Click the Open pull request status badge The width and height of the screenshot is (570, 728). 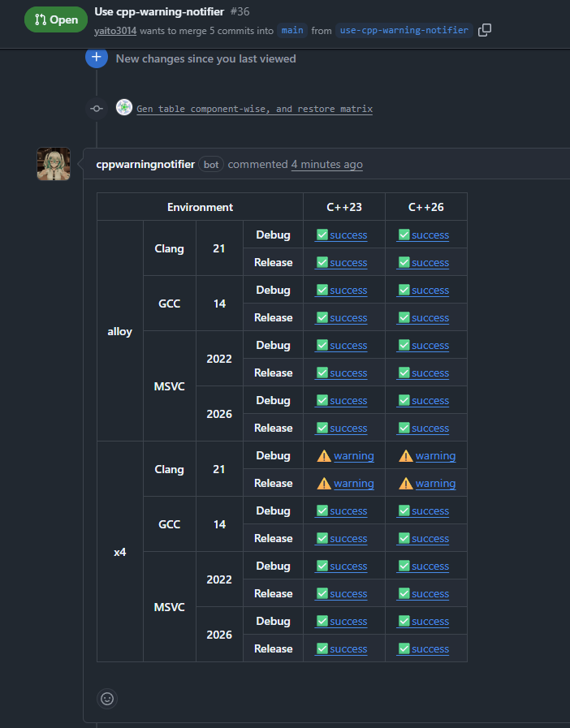point(56,19)
